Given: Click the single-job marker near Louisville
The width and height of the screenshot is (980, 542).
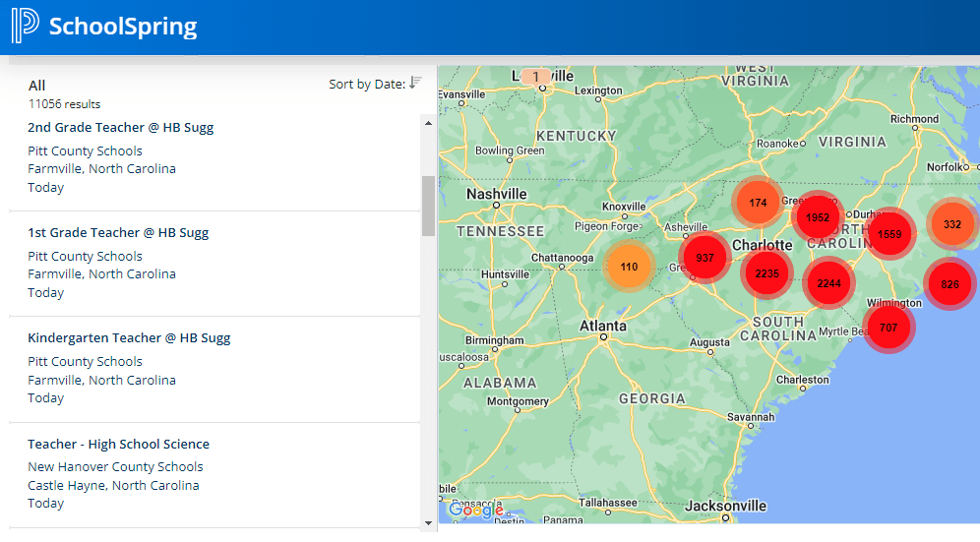Looking at the screenshot, I should pos(535,77).
